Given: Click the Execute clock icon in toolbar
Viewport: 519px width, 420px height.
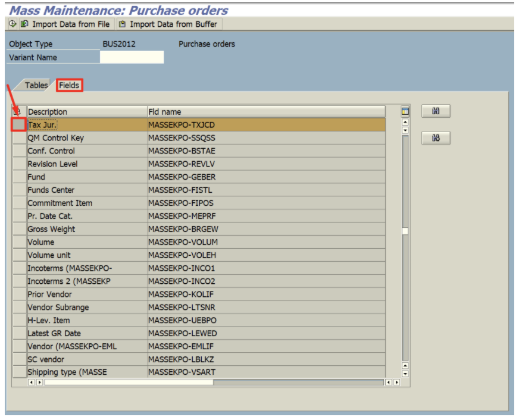Looking at the screenshot, I should coord(12,24).
